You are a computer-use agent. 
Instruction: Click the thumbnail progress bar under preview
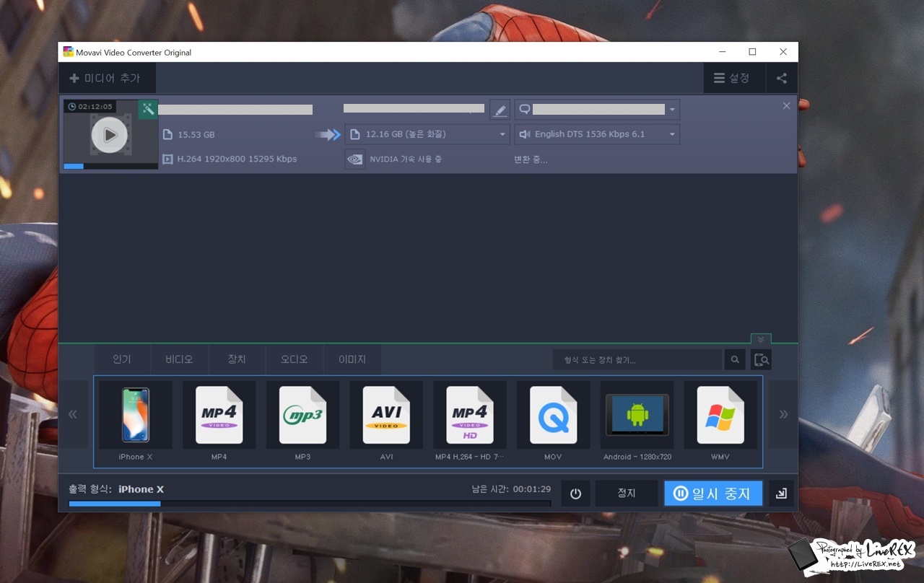click(110, 166)
